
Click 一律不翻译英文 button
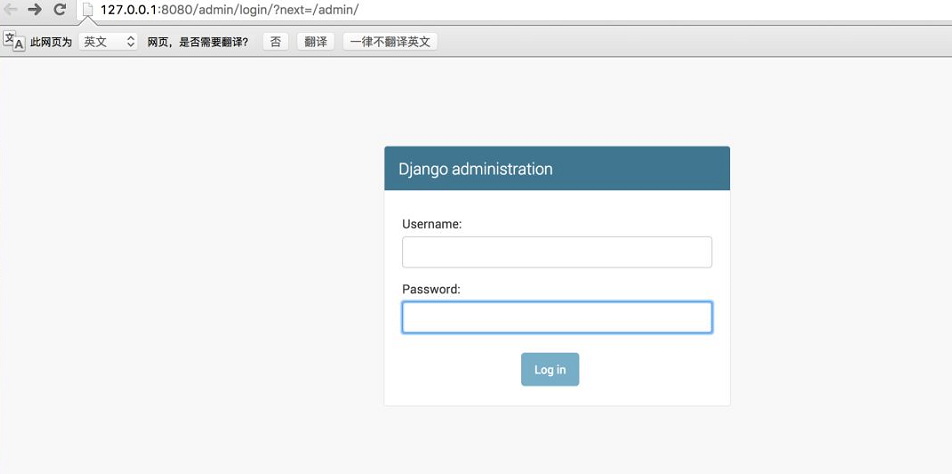coord(390,42)
